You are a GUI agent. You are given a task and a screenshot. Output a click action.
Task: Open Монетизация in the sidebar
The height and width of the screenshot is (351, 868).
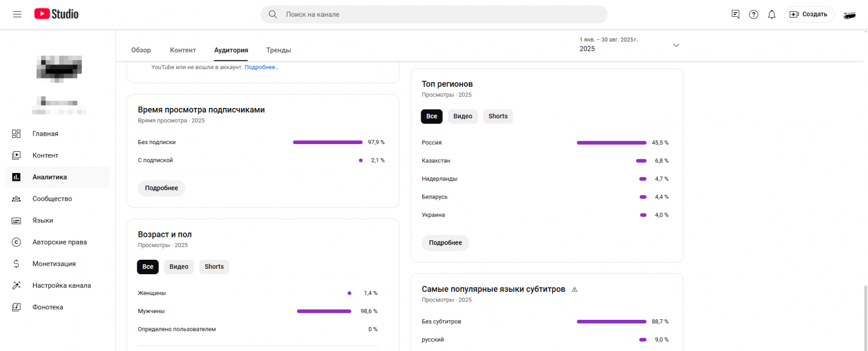pos(54,264)
